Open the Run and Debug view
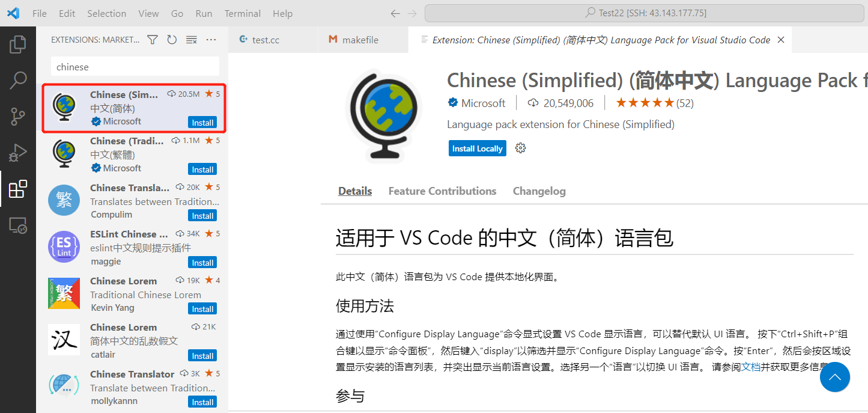The height and width of the screenshot is (413, 868). pos(18,153)
